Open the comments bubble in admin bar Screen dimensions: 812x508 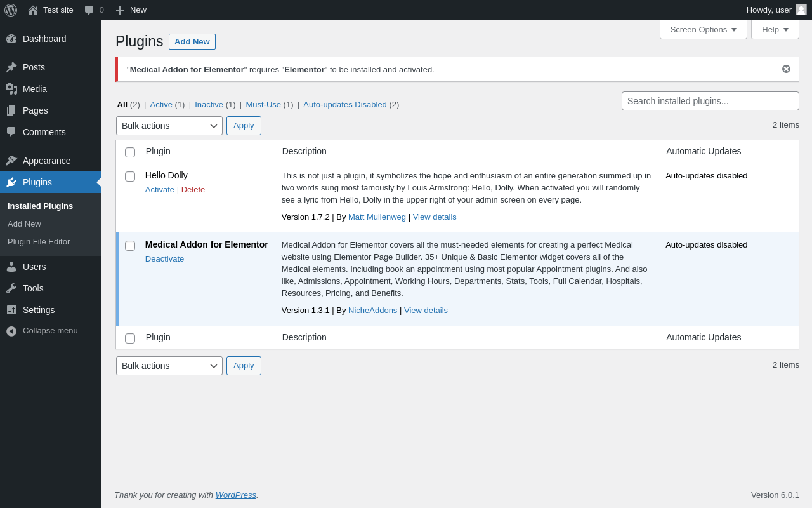point(89,10)
